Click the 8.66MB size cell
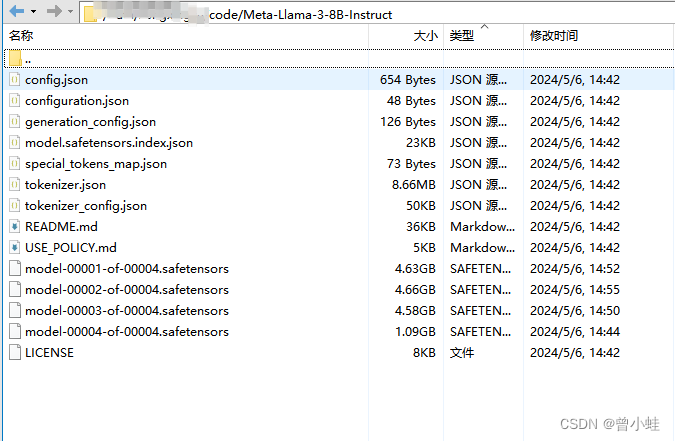 tap(414, 185)
